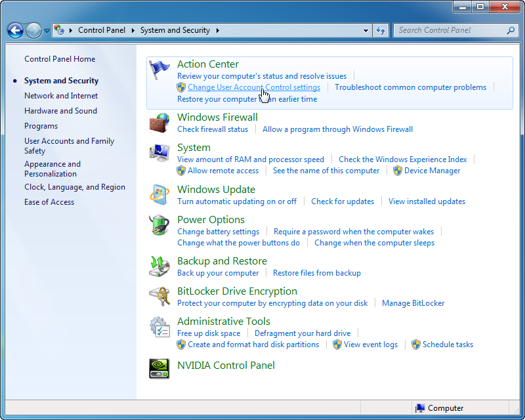Click Restore files from backup
The image size is (525, 420).
(317, 273)
